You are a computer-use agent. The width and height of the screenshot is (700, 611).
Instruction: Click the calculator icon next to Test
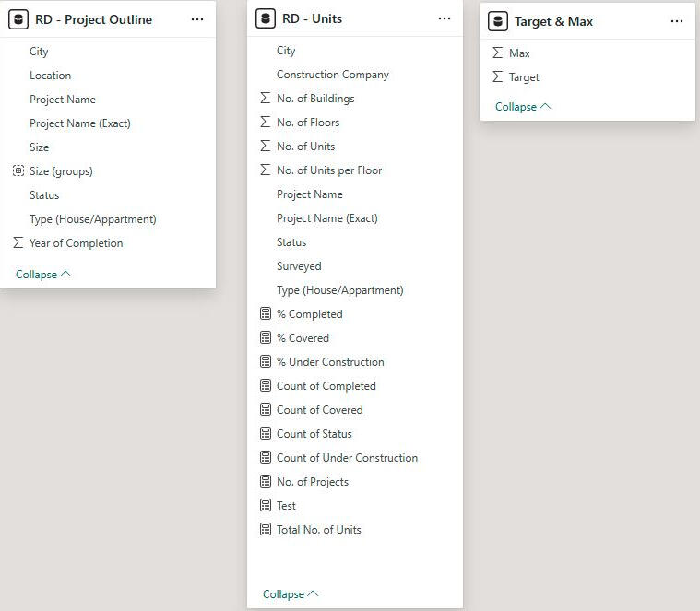pyautogui.click(x=266, y=506)
